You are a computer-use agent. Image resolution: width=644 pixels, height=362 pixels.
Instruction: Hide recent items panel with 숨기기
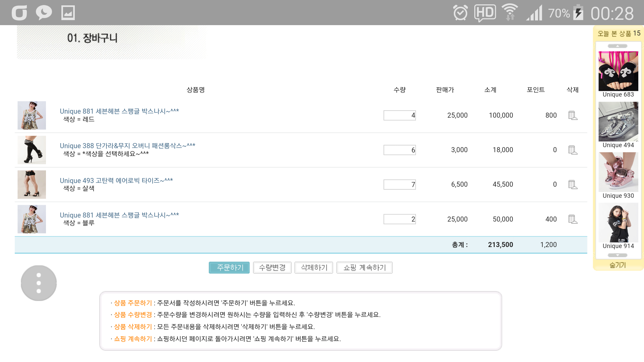[618, 265]
